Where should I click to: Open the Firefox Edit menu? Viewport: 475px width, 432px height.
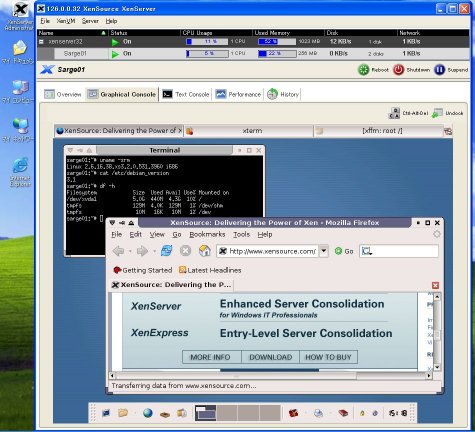[136, 234]
